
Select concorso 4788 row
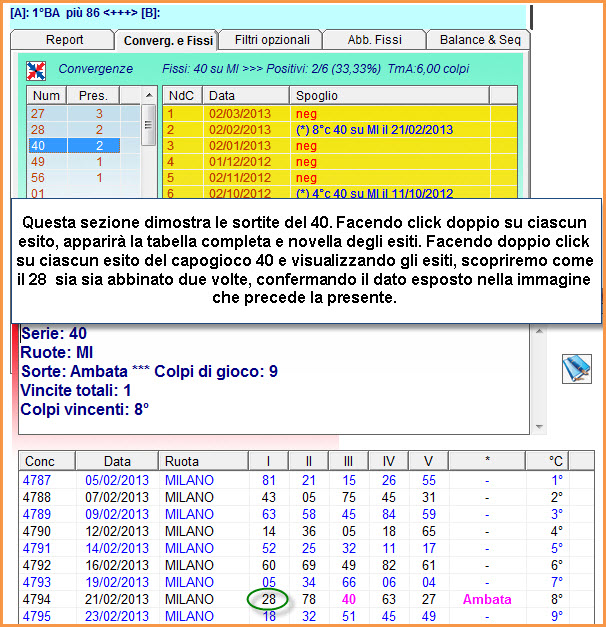click(306, 497)
